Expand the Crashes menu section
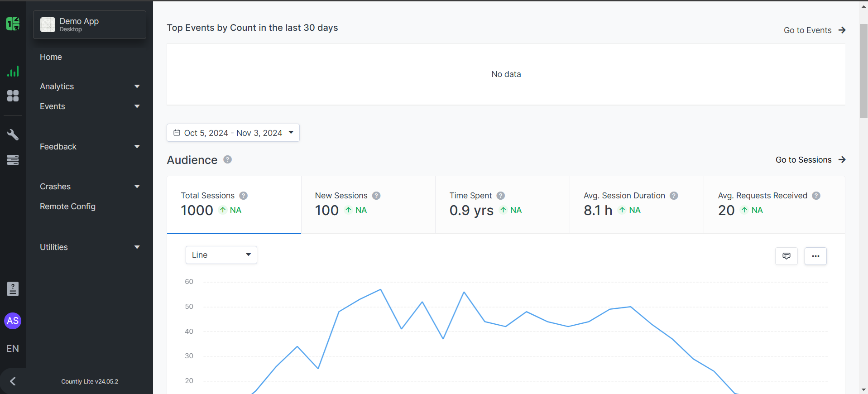This screenshot has height=394, width=868. pyautogui.click(x=90, y=187)
